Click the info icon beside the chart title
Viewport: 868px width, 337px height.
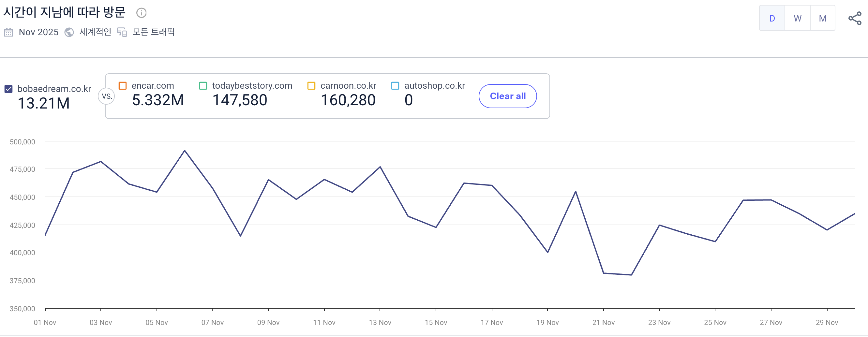click(141, 13)
